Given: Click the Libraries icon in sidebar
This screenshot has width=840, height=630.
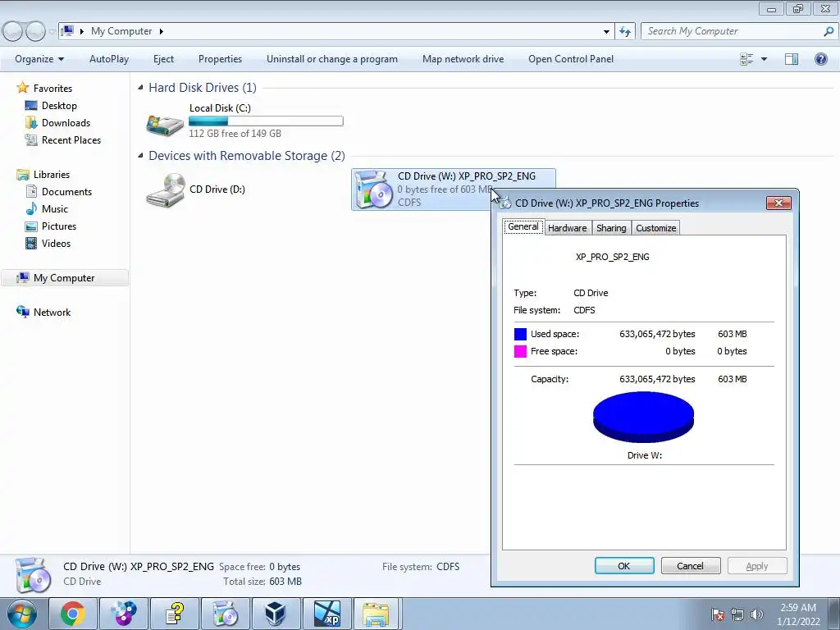Looking at the screenshot, I should point(23,175).
